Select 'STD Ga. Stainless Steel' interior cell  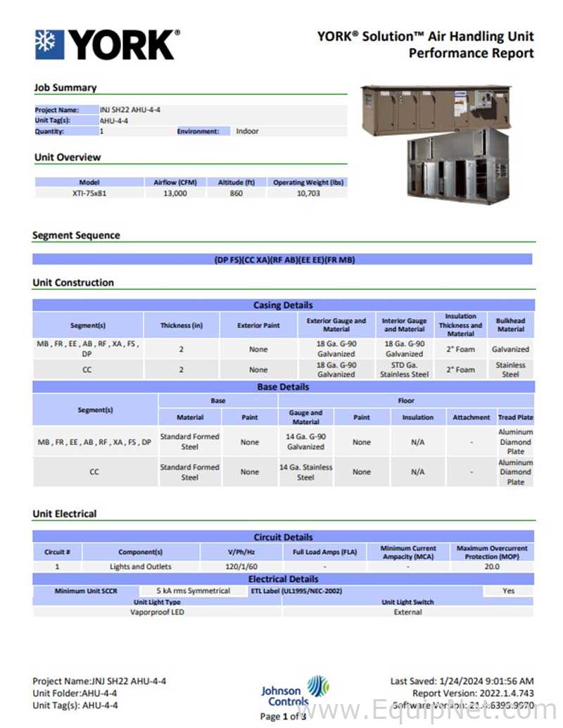[x=404, y=370]
